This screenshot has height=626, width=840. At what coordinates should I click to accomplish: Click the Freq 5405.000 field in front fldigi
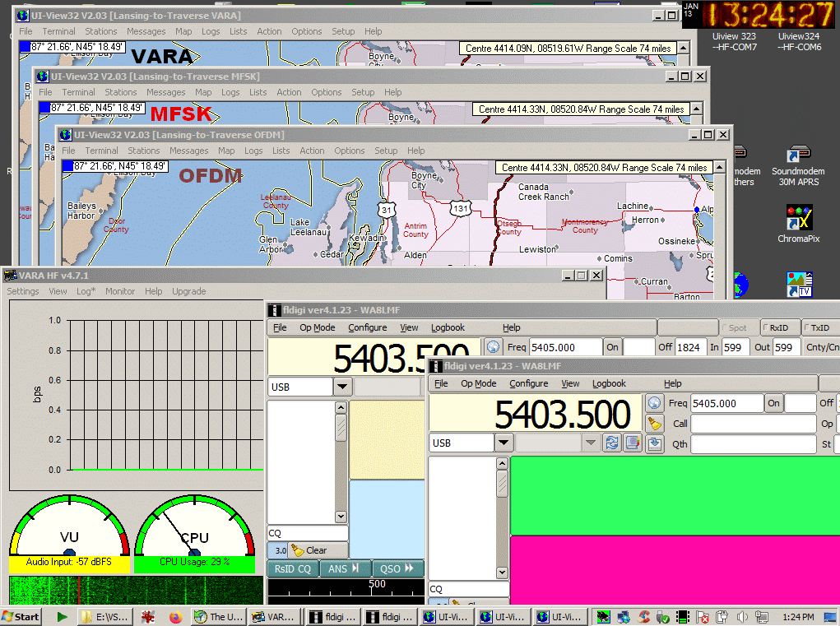click(x=727, y=403)
